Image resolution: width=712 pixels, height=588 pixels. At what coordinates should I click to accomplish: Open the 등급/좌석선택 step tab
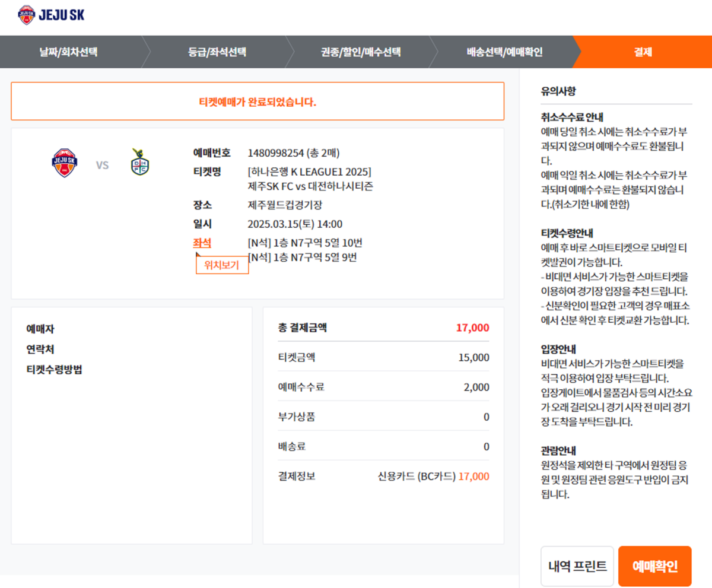point(217,52)
